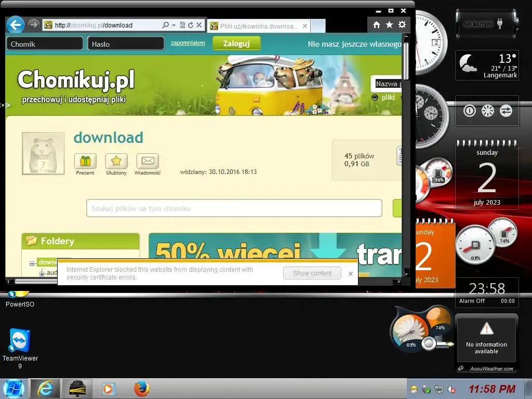Image resolution: width=532 pixels, height=399 pixels.
Task: Click the '45 plików' file count
Action: (x=359, y=156)
